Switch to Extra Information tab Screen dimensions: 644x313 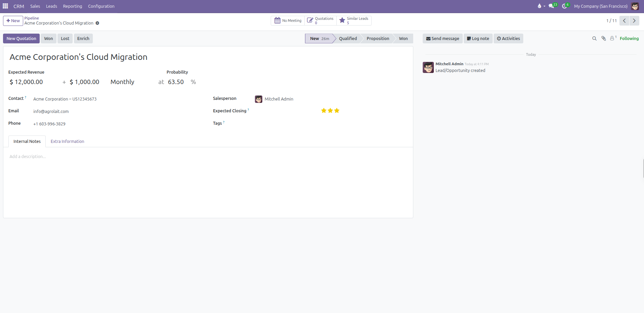(67, 142)
